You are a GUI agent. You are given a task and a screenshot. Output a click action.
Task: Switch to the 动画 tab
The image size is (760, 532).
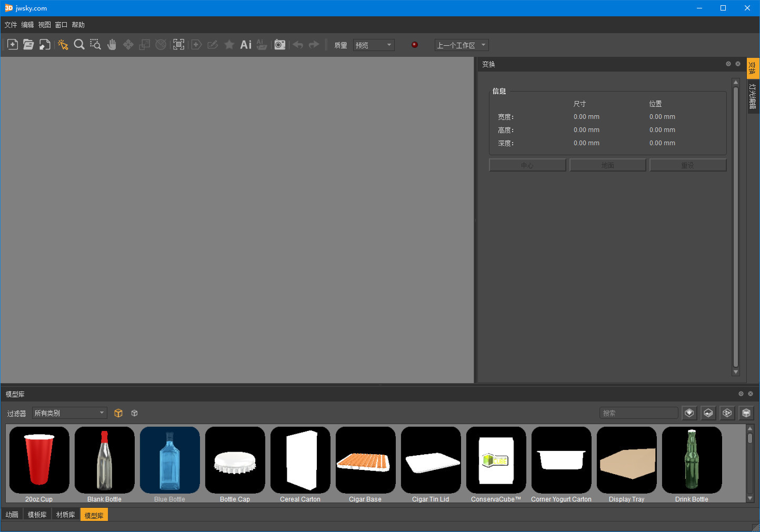coord(12,515)
